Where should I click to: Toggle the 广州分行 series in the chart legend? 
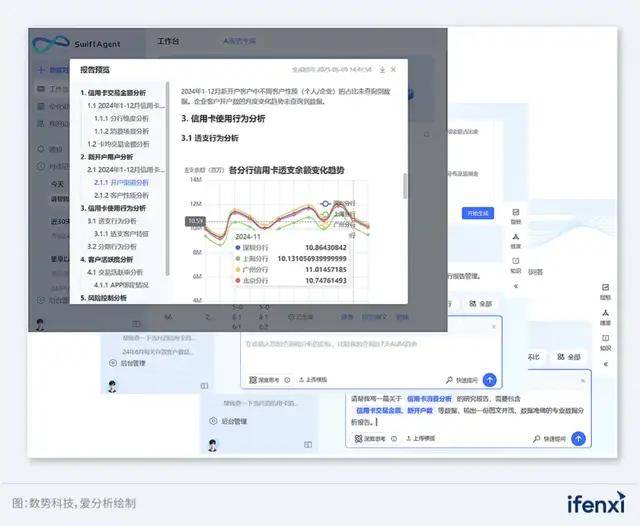click(338, 224)
